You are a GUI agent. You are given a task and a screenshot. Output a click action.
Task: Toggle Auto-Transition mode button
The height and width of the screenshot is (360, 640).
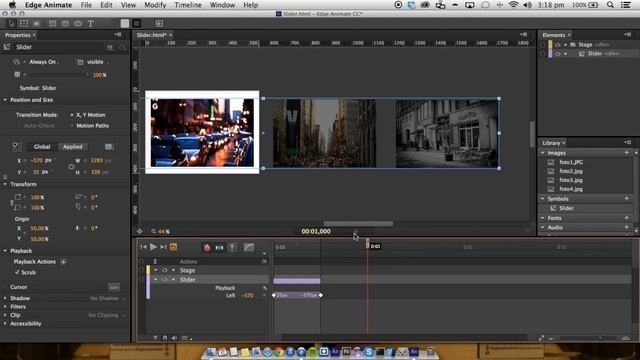[x=219, y=247]
